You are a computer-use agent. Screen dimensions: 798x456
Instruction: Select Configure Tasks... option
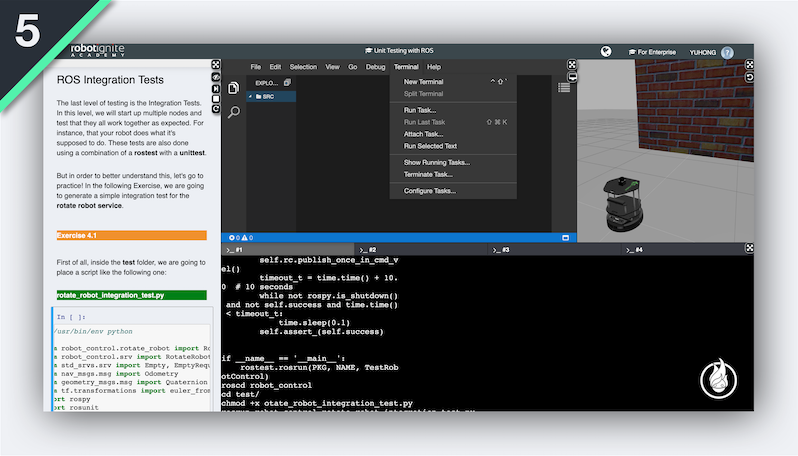pyautogui.click(x=429, y=190)
